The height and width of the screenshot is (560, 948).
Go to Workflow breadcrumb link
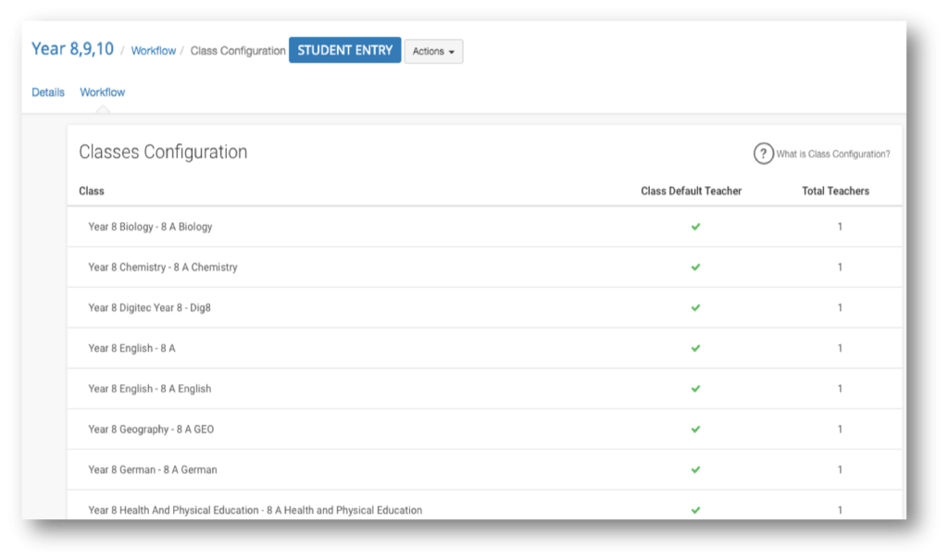point(153,51)
